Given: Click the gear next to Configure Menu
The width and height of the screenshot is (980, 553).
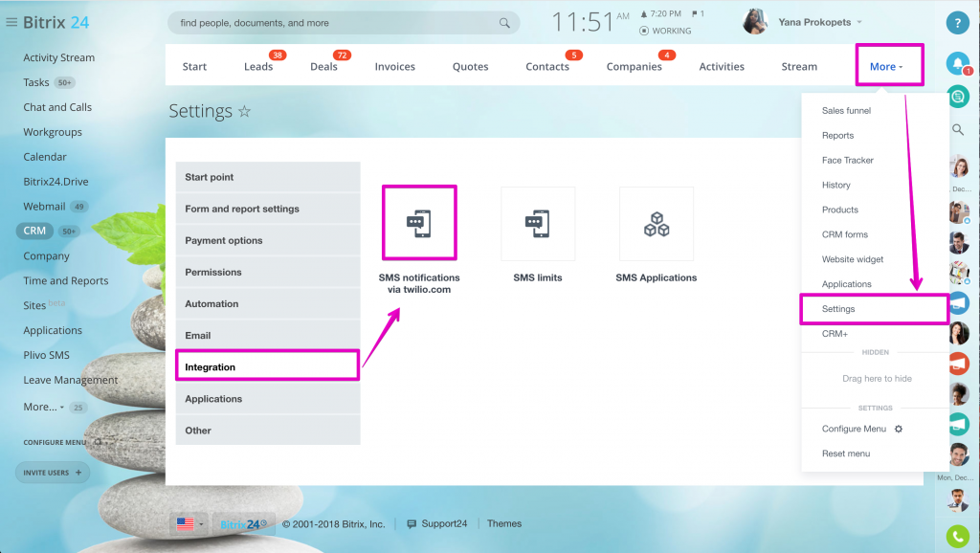Looking at the screenshot, I should click(898, 429).
